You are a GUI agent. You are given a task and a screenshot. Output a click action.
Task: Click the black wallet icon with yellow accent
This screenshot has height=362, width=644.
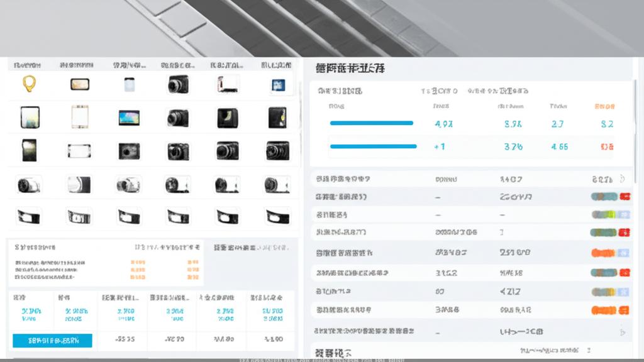tap(277, 118)
